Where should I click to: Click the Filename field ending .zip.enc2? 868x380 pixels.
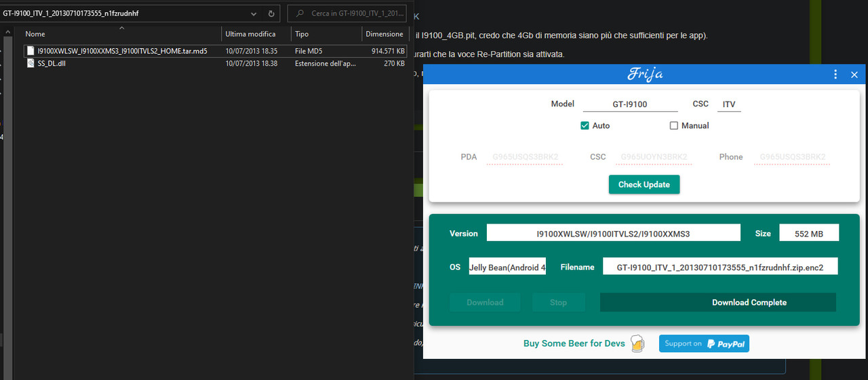click(x=720, y=267)
